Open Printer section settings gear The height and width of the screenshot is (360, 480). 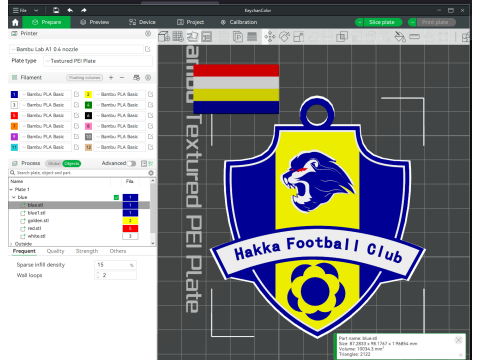[148, 33]
